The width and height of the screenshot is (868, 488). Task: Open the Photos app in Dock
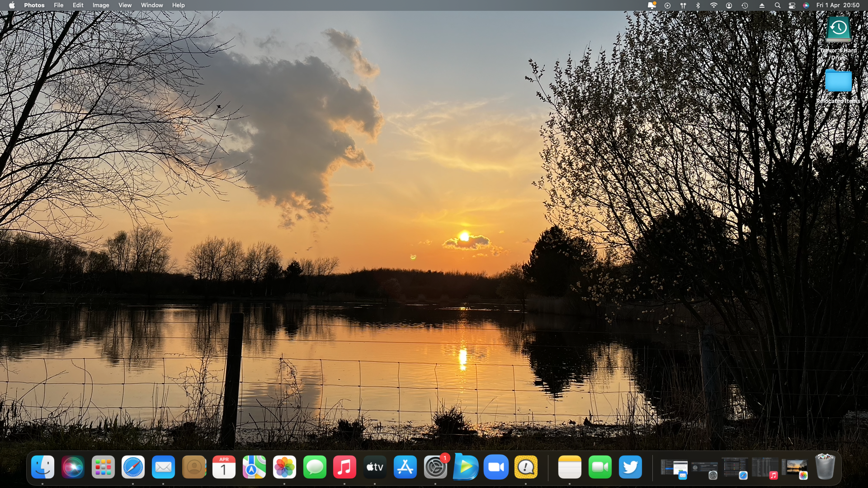284,467
